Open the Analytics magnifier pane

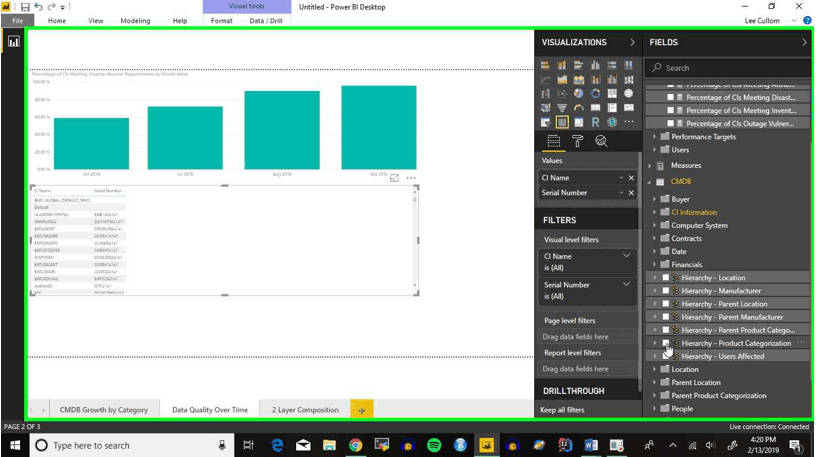click(601, 141)
